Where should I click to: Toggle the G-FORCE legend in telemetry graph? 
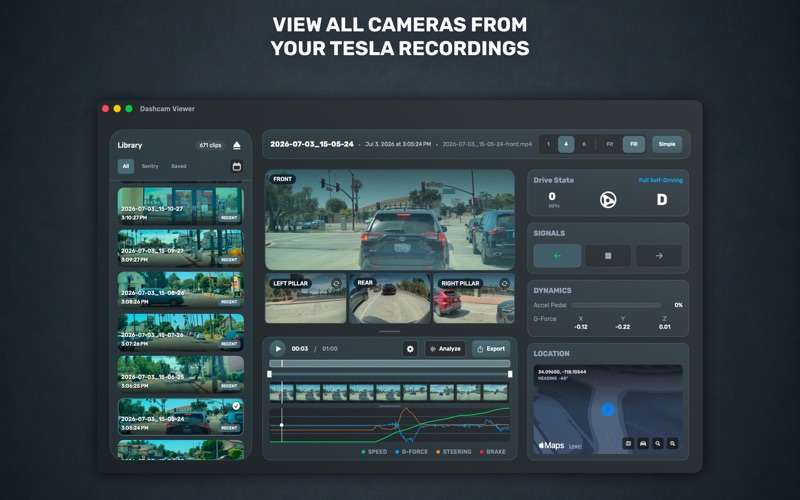411,452
